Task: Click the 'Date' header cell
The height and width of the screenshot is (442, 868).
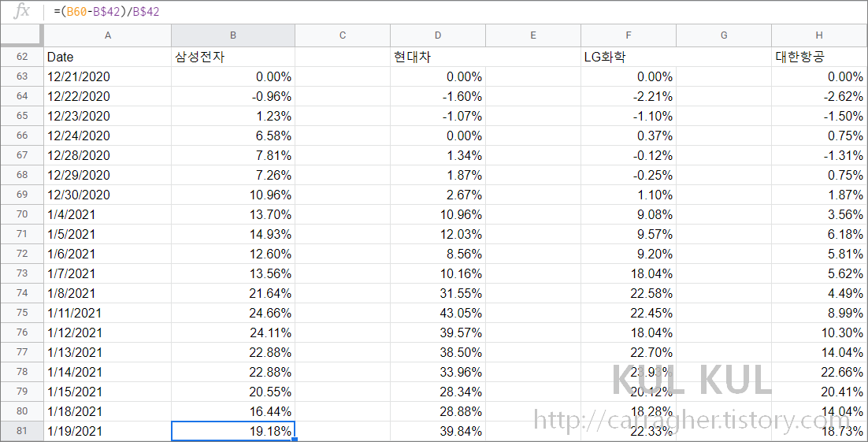Action: pos(107,57)
